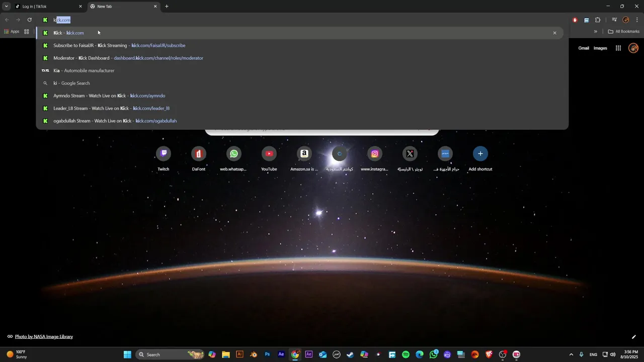Open the Amazon.sa shortcut
The width and height of the screenshot is (644, 362).
[304, 159]
